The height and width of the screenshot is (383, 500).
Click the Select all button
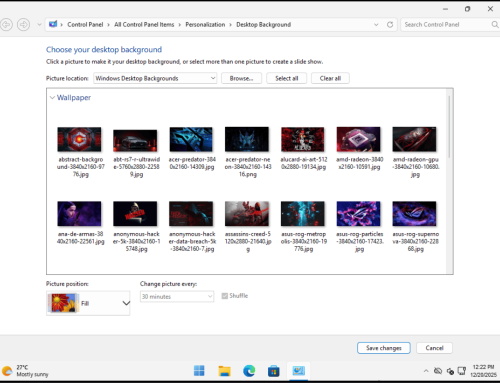[286, 78]
